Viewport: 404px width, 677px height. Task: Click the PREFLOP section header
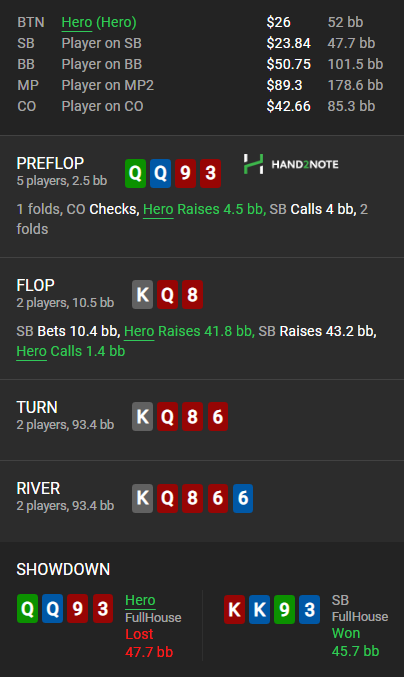click(x=50, y=163)
